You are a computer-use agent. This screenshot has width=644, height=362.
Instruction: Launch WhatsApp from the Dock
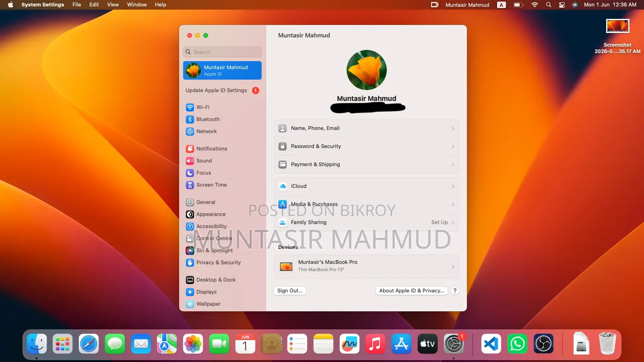(517, 344)
